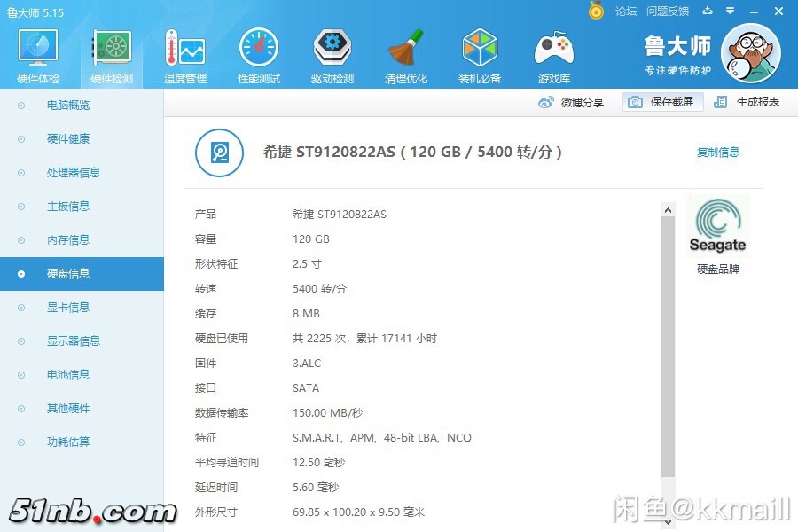
Task: Click the 8 MB cache value
Action: pos(307,314)
